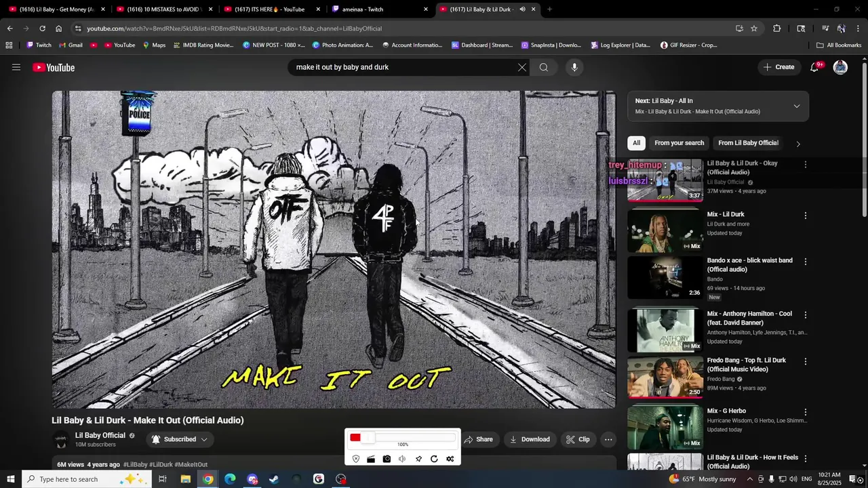This screenshot has width=868, height=488.
Task: Toggle the pin icon in volume popup
Action: click(418, 459)
